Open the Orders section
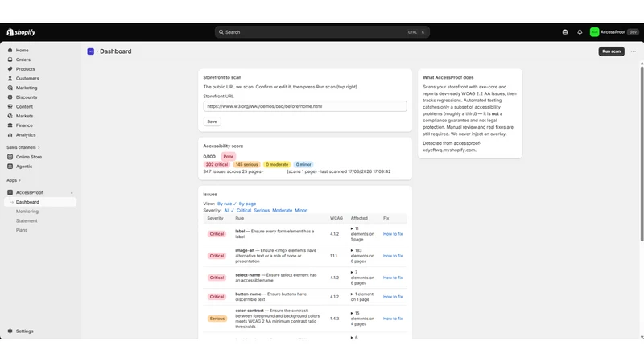The image size is (644, 362). [x=23, y=60]
